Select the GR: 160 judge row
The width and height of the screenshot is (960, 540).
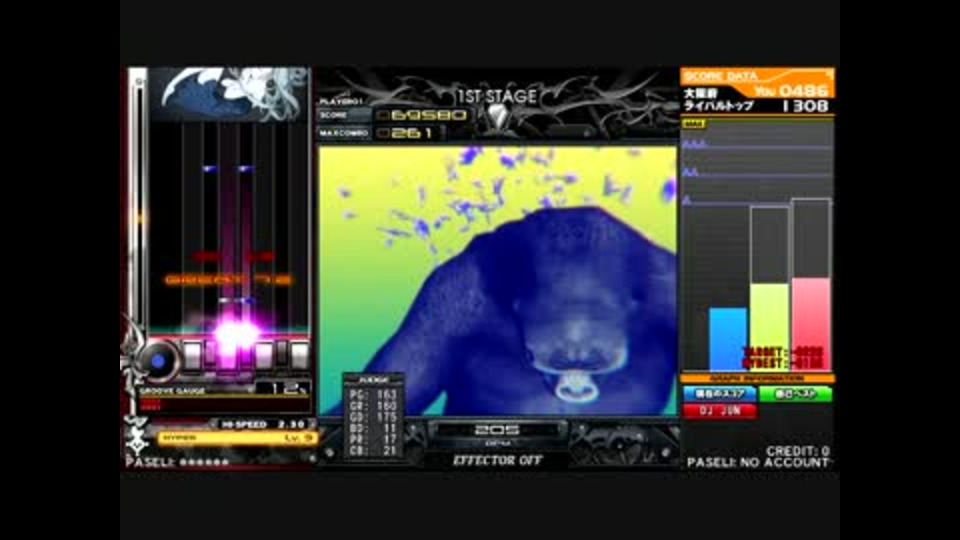coord(373,405)
